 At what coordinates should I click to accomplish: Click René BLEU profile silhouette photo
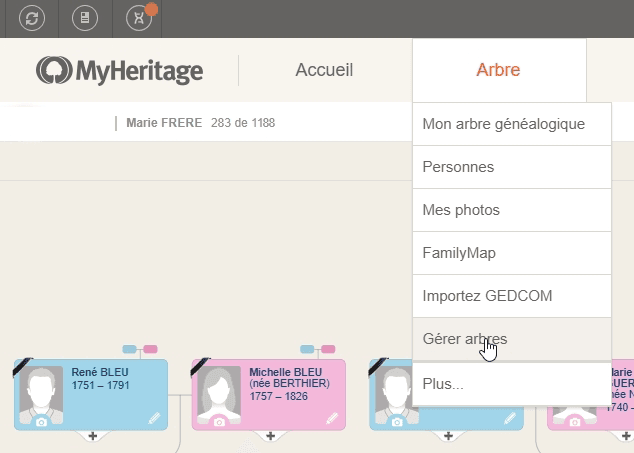click(41, 395)
